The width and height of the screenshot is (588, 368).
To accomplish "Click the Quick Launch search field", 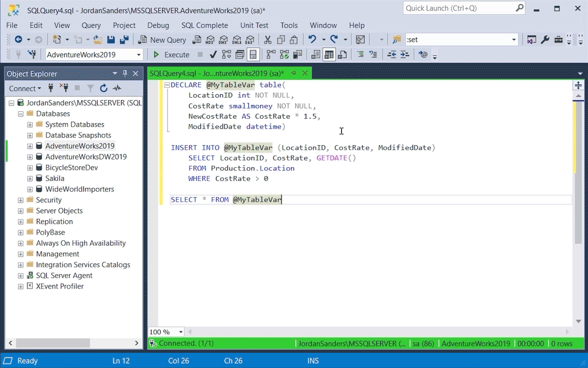I will click(x=458, y=8).
